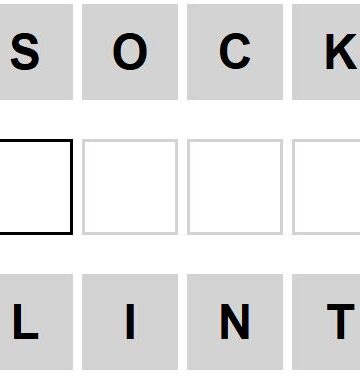Click the gray tile with letter L

click(36, 322)
